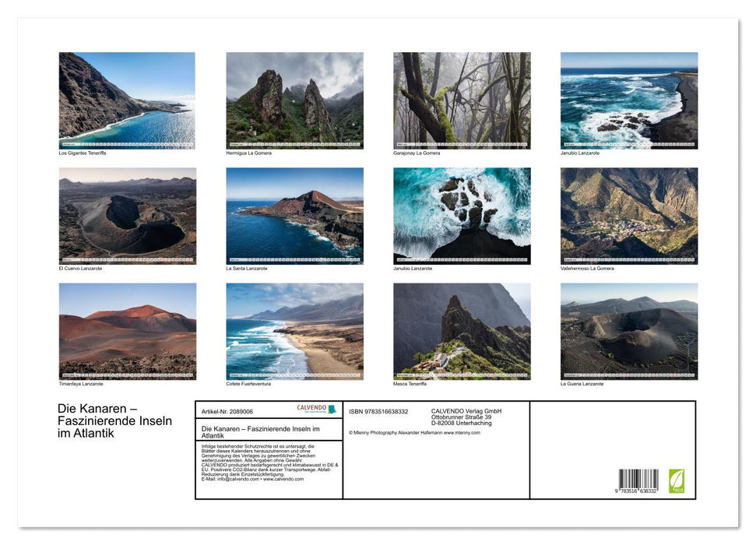Click the ISBN barcode

[x=638, y=480]
